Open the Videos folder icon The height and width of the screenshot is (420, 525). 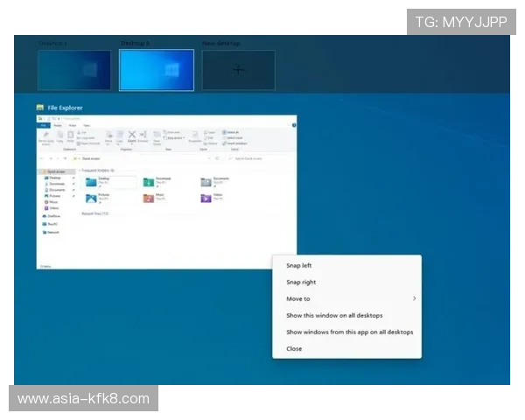[206, 199]
